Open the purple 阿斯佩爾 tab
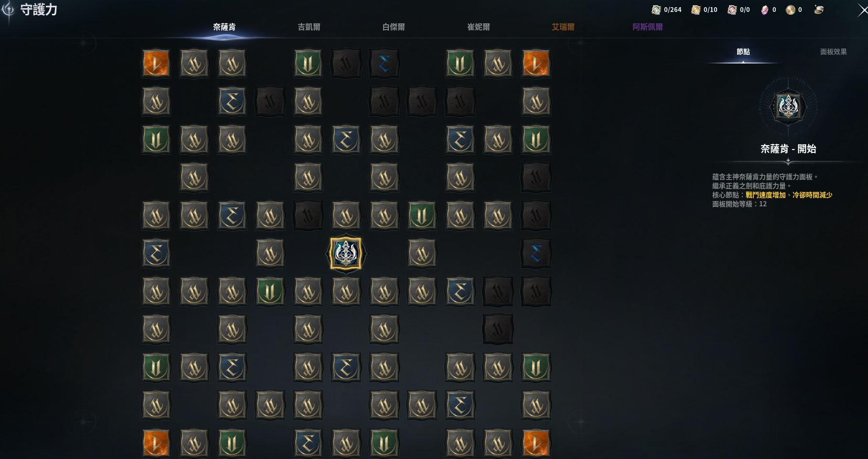The height and width of the screenshot is (459, 868). 647,27
